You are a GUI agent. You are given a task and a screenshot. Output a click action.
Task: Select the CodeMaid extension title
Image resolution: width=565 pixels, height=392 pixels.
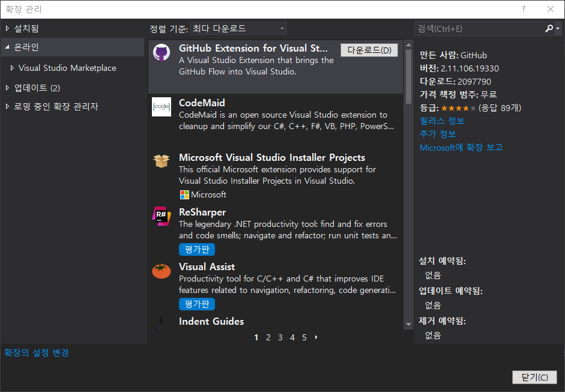[202, 103]
